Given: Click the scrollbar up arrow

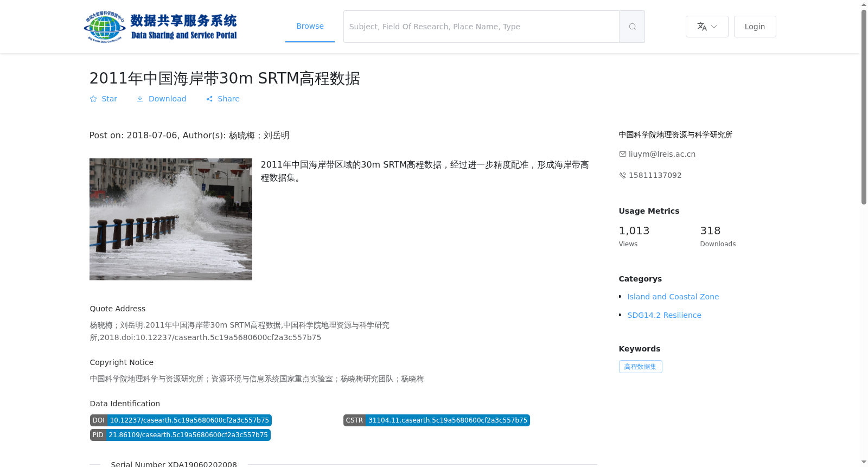Looking at the screenshot, I should tap(864, 4).
